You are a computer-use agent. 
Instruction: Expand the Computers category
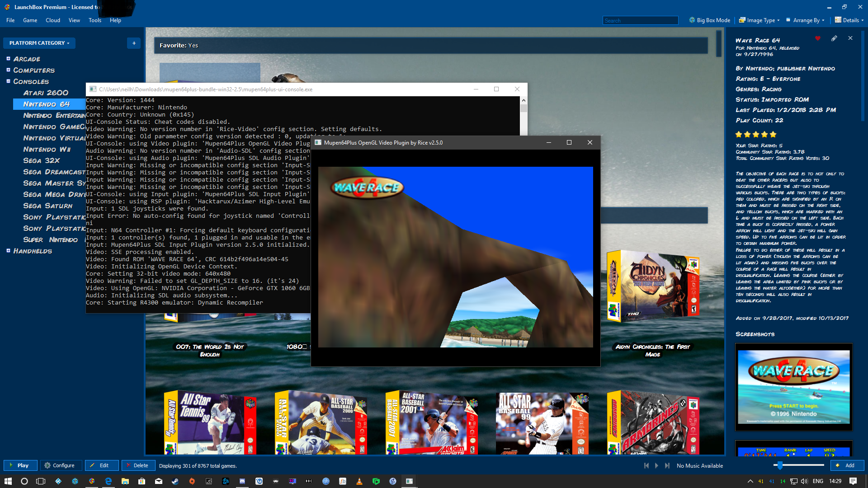click(8, 70)
